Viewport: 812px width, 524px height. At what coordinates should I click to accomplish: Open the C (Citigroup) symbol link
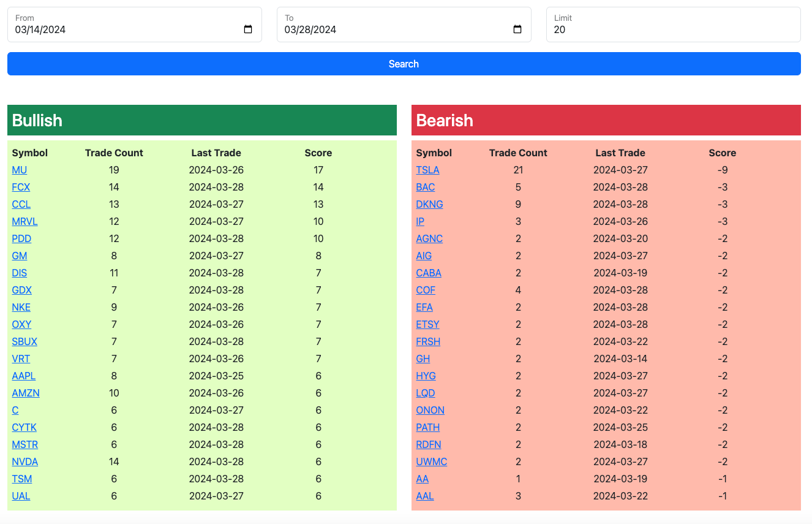[15, 410]
